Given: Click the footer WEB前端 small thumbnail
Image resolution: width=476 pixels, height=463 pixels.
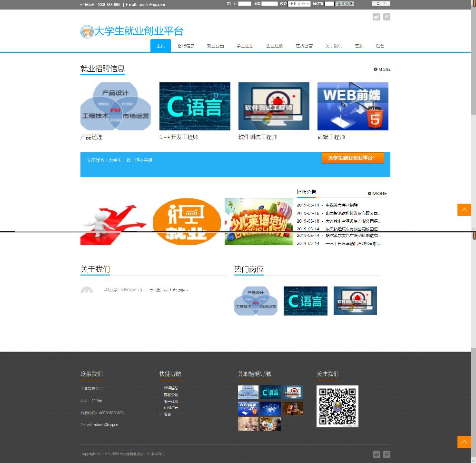Looking at the screenshot, I should pyautogui.click(x=248, y=408).
